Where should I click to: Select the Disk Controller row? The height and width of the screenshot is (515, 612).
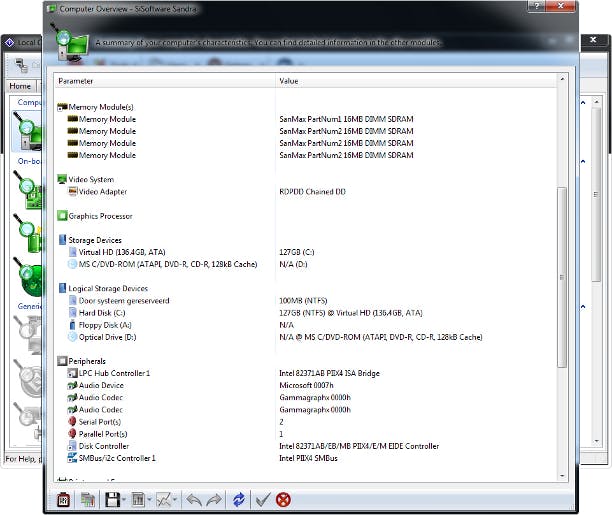[104, 446]
